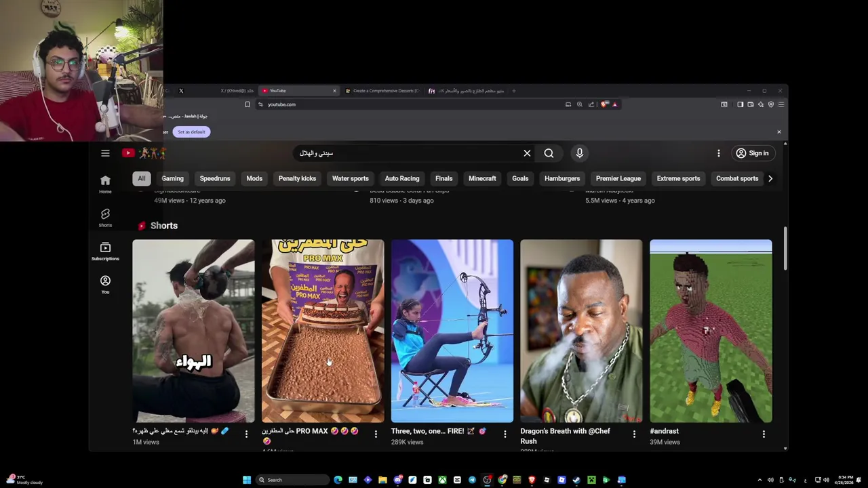Viewport: 868px width, 488px height.
Task: Open the zoom icon in address bar
Action: (580, 104)
